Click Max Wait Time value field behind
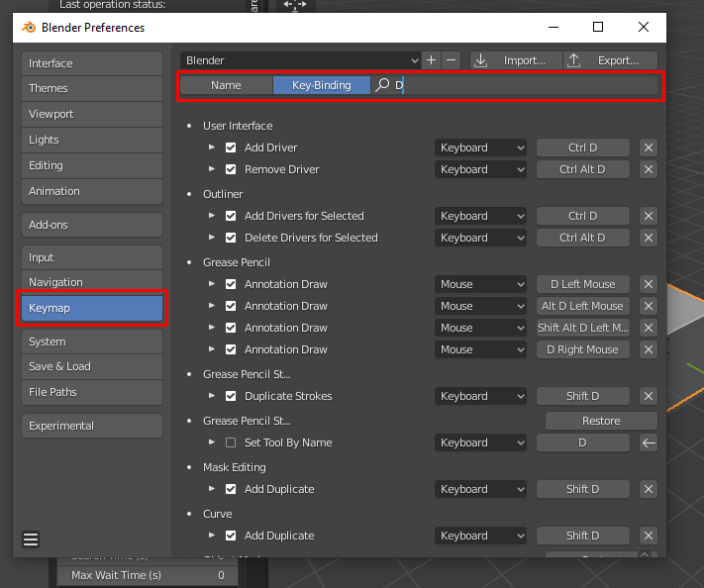 [148, 575]
